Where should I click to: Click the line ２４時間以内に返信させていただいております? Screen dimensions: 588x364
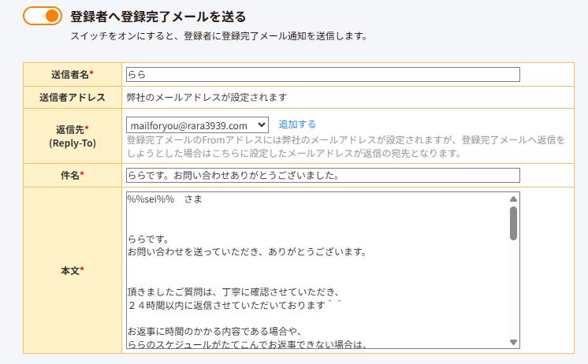[x=234, y=305]
